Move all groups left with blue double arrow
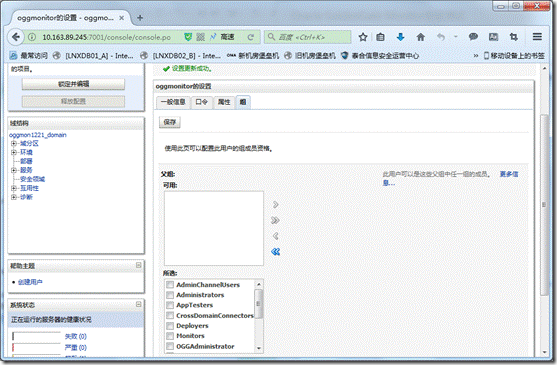 [275, 252]
